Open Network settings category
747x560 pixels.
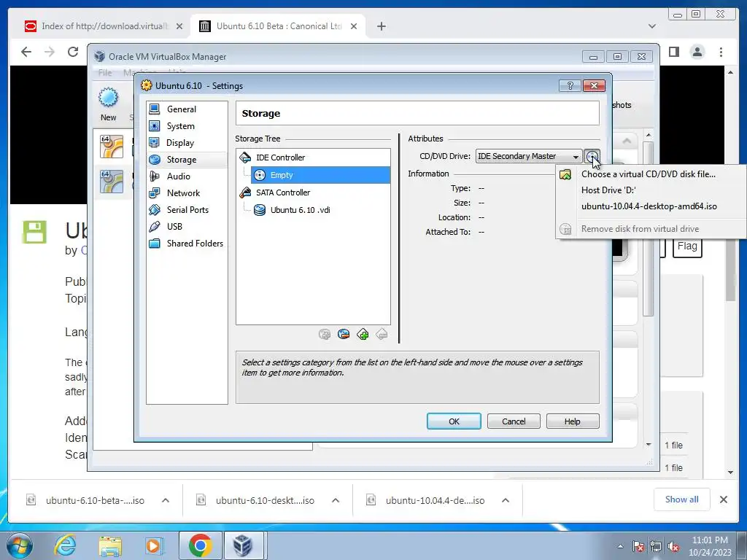[187, 192]
